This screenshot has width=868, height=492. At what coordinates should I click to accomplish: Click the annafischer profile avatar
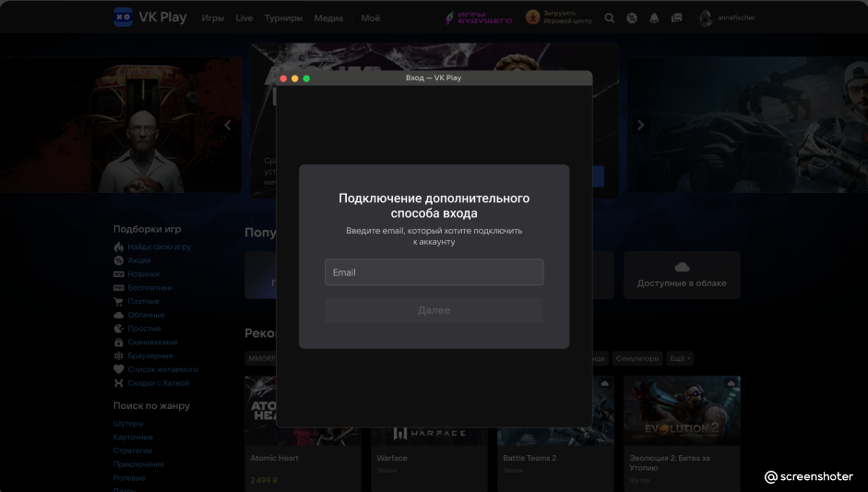(706, 18)
